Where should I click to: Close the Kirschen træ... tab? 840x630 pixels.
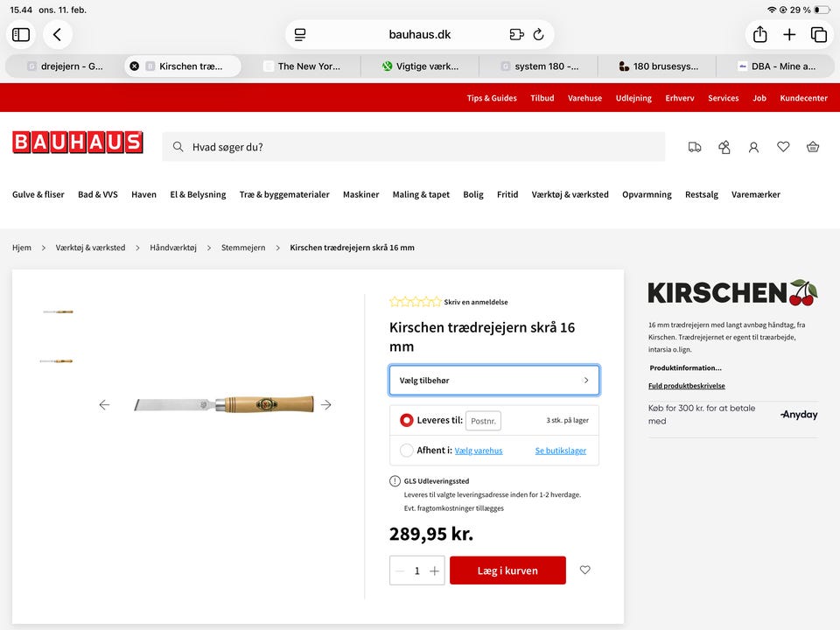point(135,66)
